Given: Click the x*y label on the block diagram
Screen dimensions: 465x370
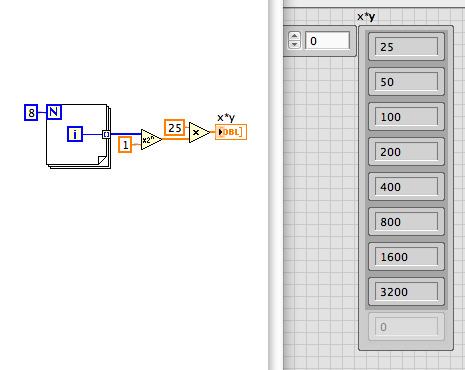Looking at the screenshot, I should coord(226,117).
